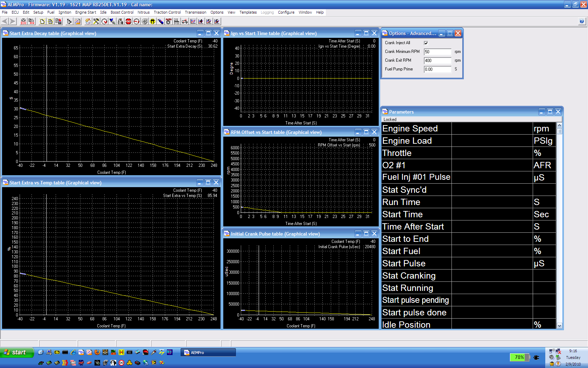This screenshot has width=588, height=368.
Task: Click the first red ECU toolbar icon
Action: tap(23, 21)
